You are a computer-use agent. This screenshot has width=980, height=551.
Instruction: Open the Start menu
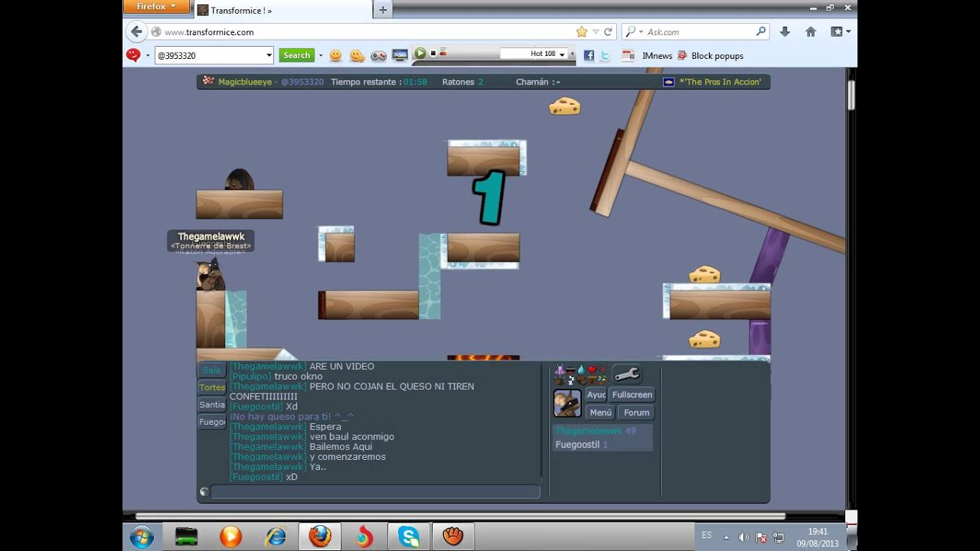pos(142,536)
